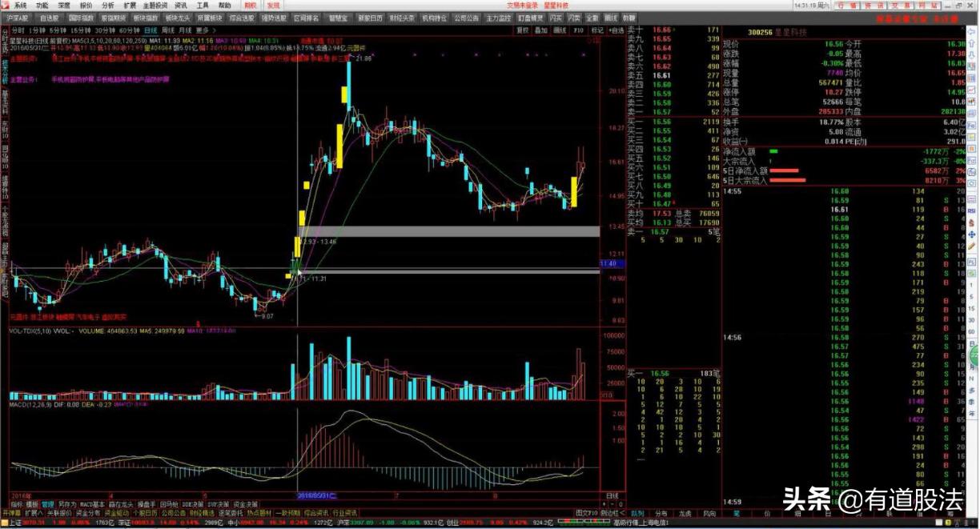Expand the 更多 periods dropdown
The height and width of the screenshot is (529, 980).
coord(205,30)
